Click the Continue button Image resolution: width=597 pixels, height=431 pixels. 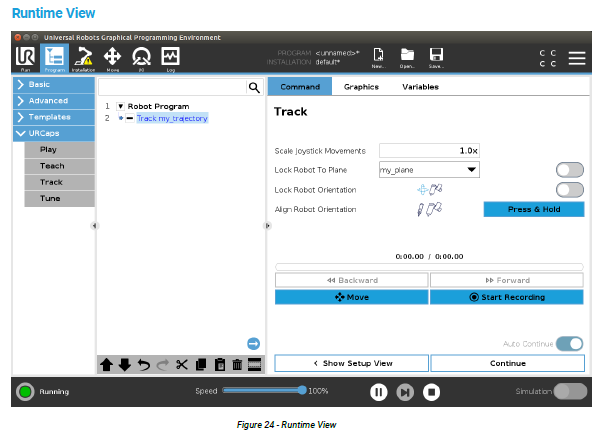tap(508, 363)
